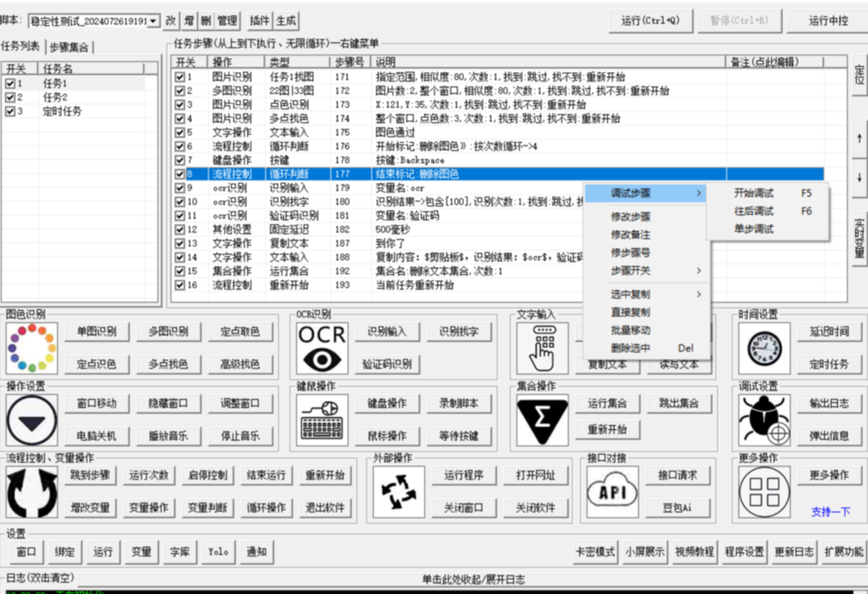Viewport: 868px width, 594px height.
Task: Click the colorful palette icon in 图色识别
Action: (33, 348)
